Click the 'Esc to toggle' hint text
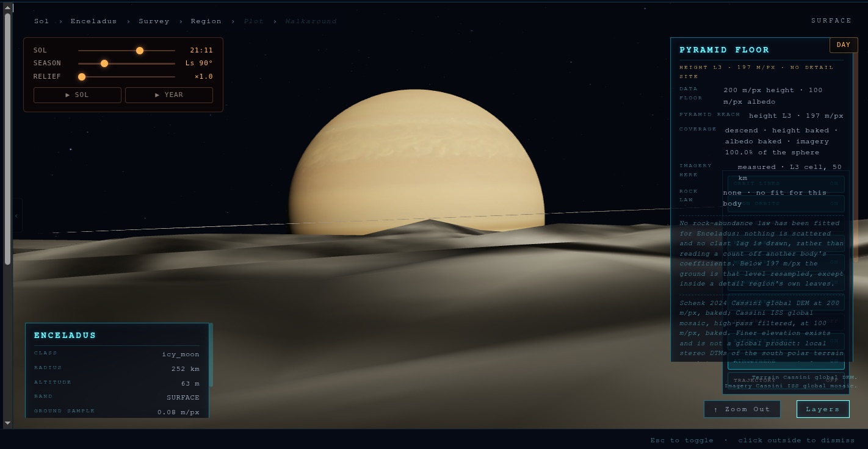This screenshot has height=449, width=868. click(682, 440)
